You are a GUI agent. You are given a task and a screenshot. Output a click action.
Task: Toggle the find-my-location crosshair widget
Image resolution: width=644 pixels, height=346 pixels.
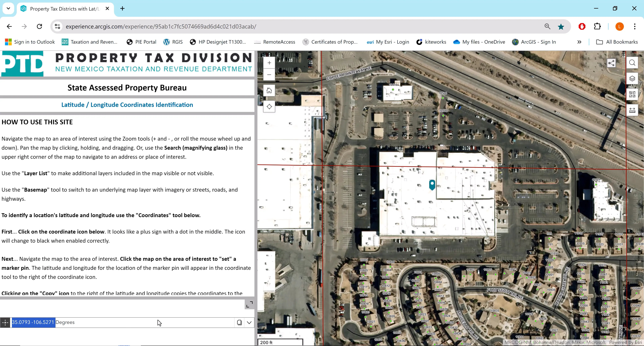tap(269, 107)
